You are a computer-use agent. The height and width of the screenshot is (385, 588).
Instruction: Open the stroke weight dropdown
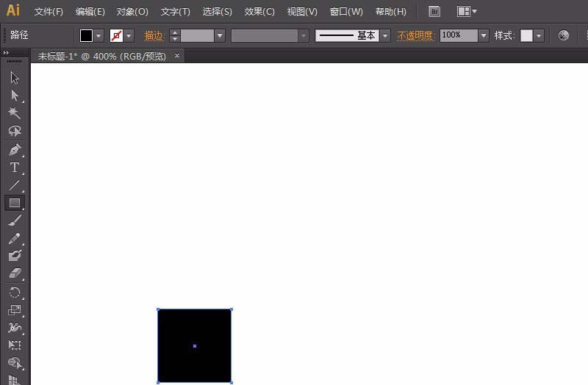pyautogui.click(x=220, y=36)
